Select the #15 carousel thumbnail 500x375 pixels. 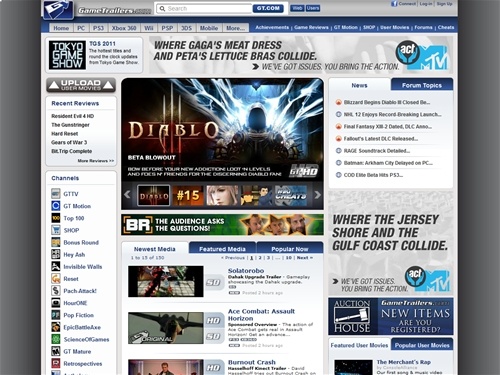tap(188, 195)
